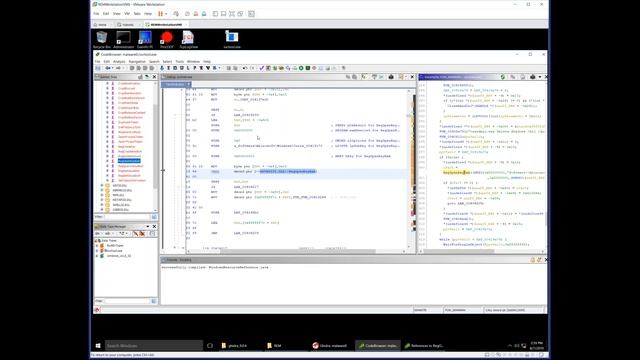The height and width of the screenshot is (360, 640).
Task: Open the Administrator command prompt desktop icon
Action: pyautogui.click(x=123, y=39)
